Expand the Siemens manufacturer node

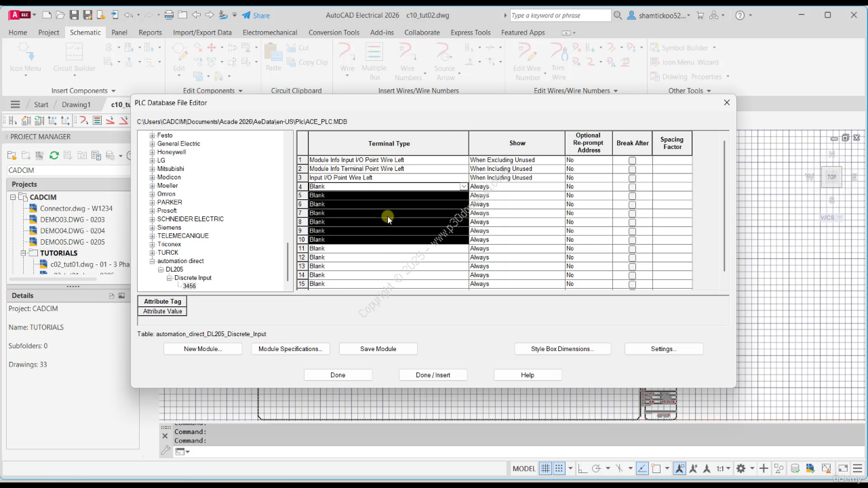153,228
